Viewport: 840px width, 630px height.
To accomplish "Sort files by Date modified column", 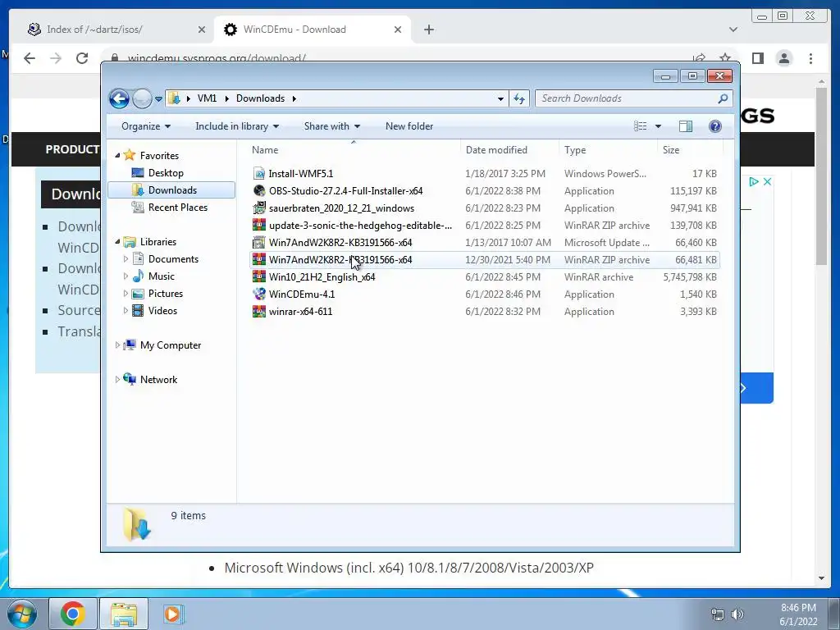I will tap(509, 150).
